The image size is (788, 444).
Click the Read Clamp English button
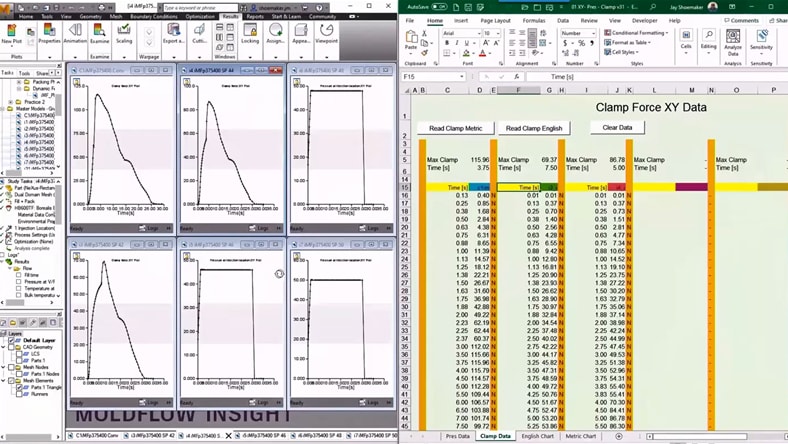534,128
